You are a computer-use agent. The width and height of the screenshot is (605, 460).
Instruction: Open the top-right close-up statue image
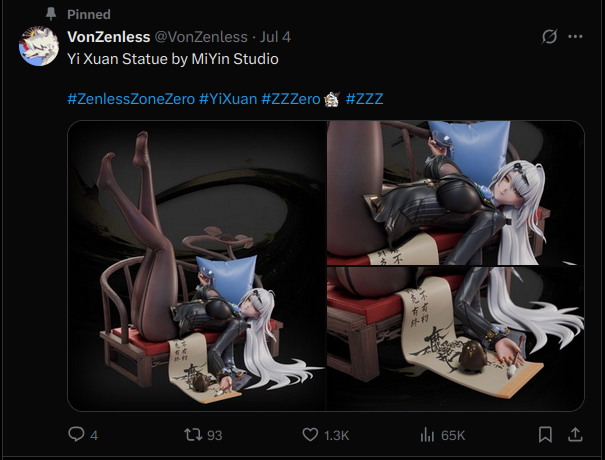[456, 193]
